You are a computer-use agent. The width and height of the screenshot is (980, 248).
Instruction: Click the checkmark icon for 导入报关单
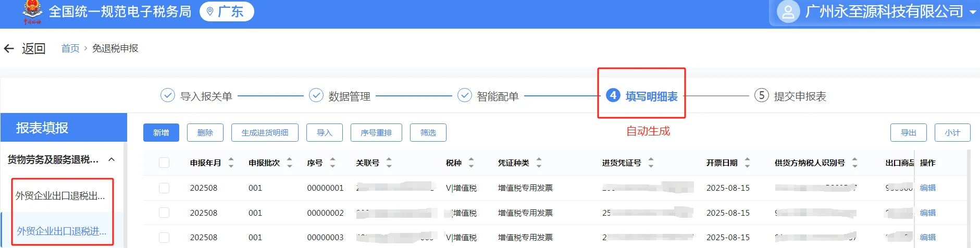(x=167, y=96)
